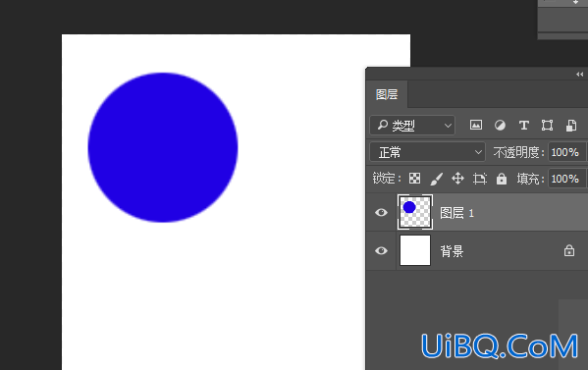Image resolution: width=588 pixels, height=370 pixels.
Task: Click the 填充 100% fill field
Action: (x=566, y=179)
